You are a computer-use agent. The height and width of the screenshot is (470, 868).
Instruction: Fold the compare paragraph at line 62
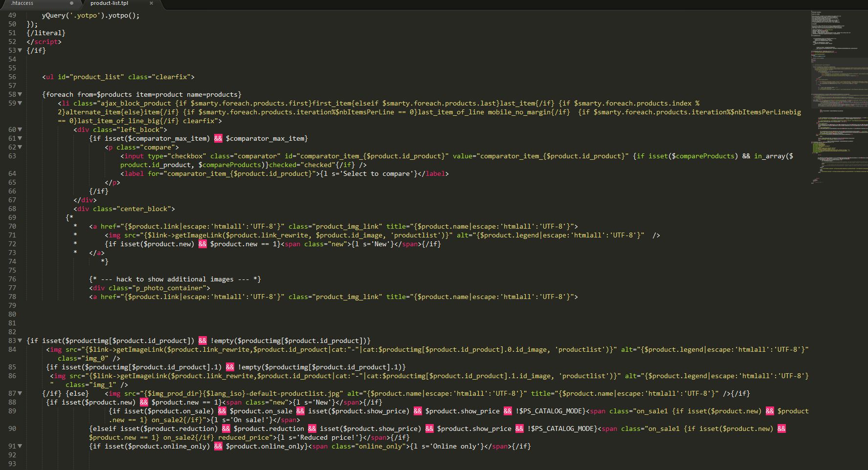20,147
